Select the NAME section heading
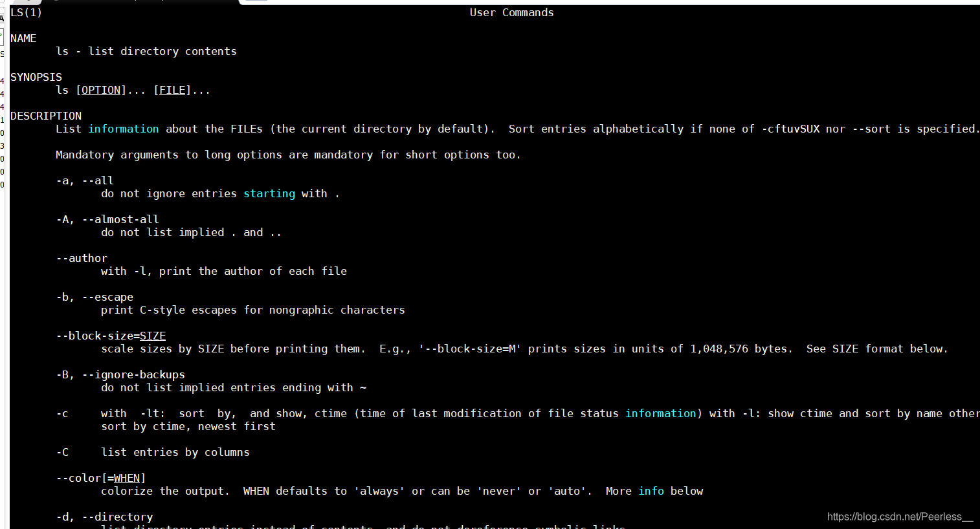The image size is (980, 529). pyautogui.click(x=23, y=38)
